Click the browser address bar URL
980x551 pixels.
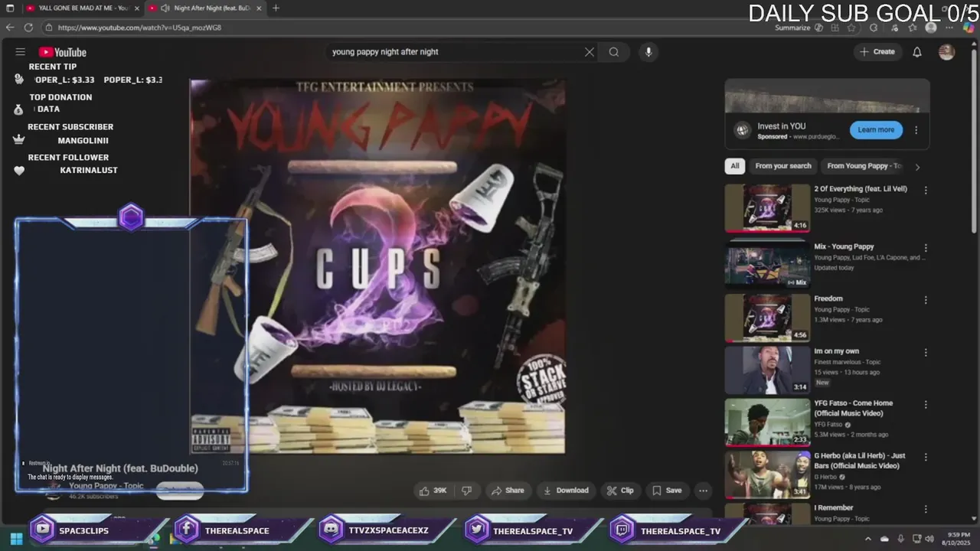(x=139, y=28)
